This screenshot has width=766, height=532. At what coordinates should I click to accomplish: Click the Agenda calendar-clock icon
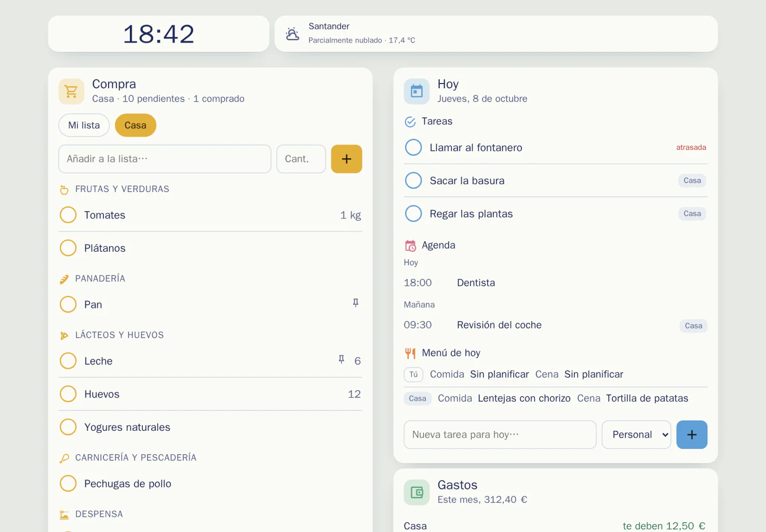coord(410,245)
